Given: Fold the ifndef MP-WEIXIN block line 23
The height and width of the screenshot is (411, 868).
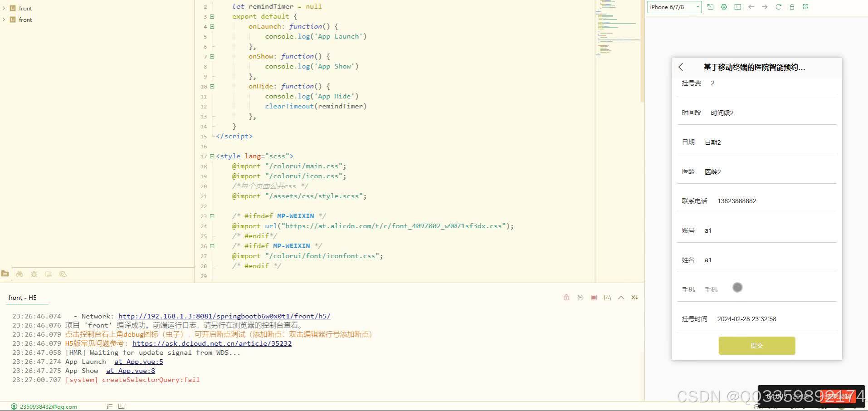Looking at the screenshot, I should click(212, 216).
